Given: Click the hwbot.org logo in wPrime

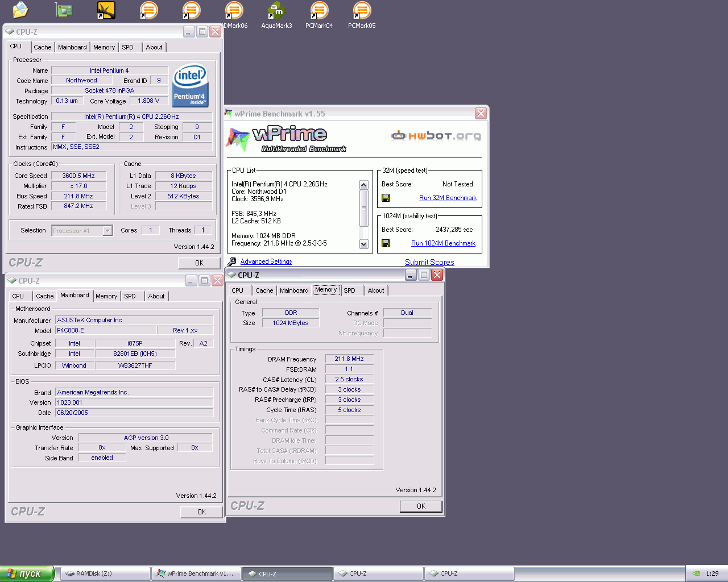Looking at the screenshot, I should tap(436, 135).
